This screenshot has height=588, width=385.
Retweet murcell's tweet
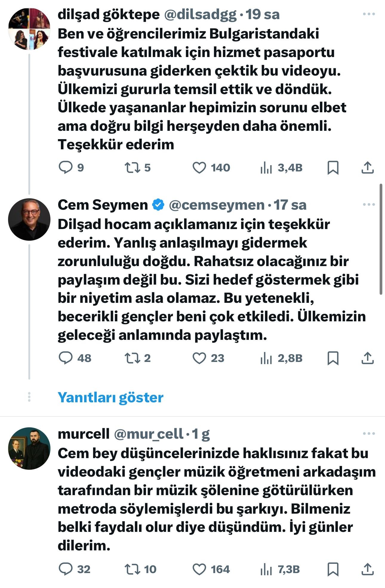pos(133,569)
